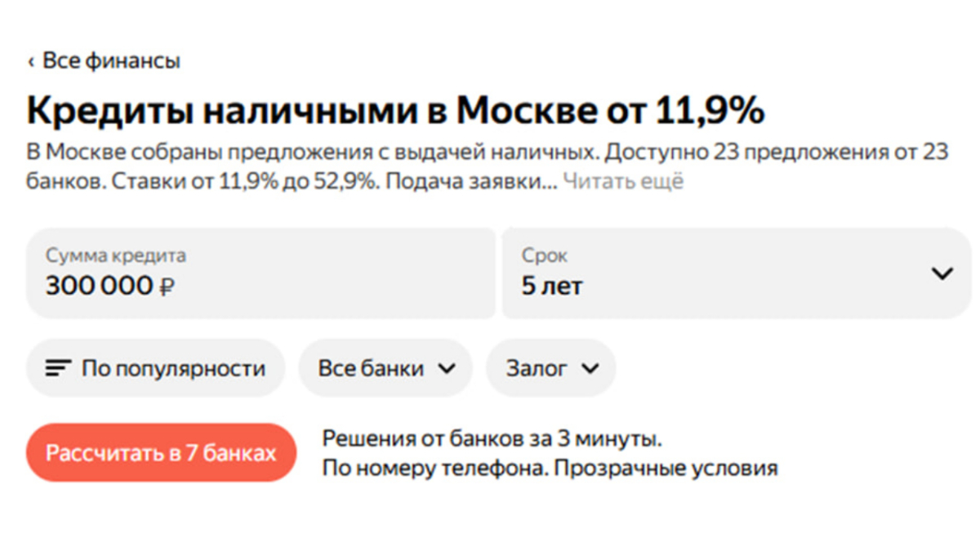
Task: Expand description with Читать ещё
Action: coord(623,181)
